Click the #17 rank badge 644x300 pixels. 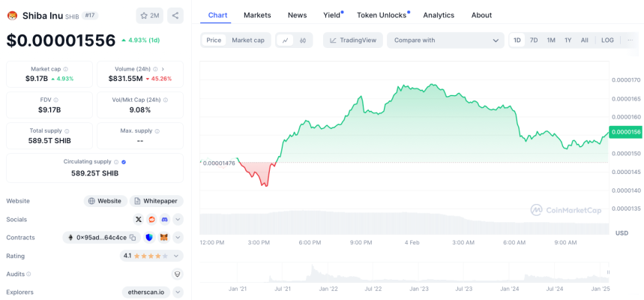[x=90, y=15]
